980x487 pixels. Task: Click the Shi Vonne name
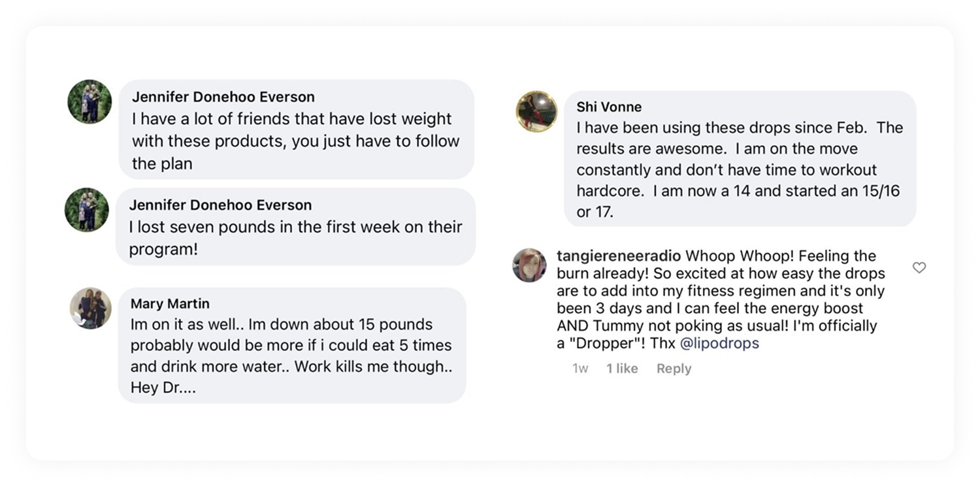[x=609, y=107]
